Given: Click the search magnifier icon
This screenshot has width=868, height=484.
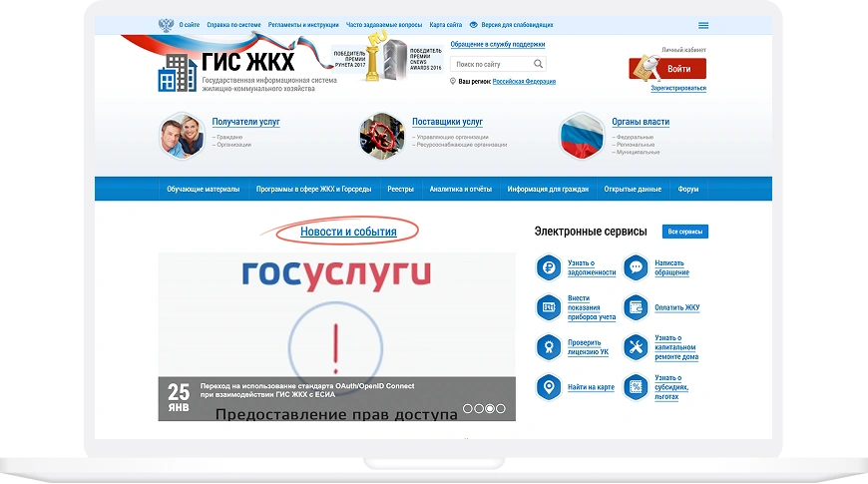Looking at the screenshot, I should (x=538, y=64).
